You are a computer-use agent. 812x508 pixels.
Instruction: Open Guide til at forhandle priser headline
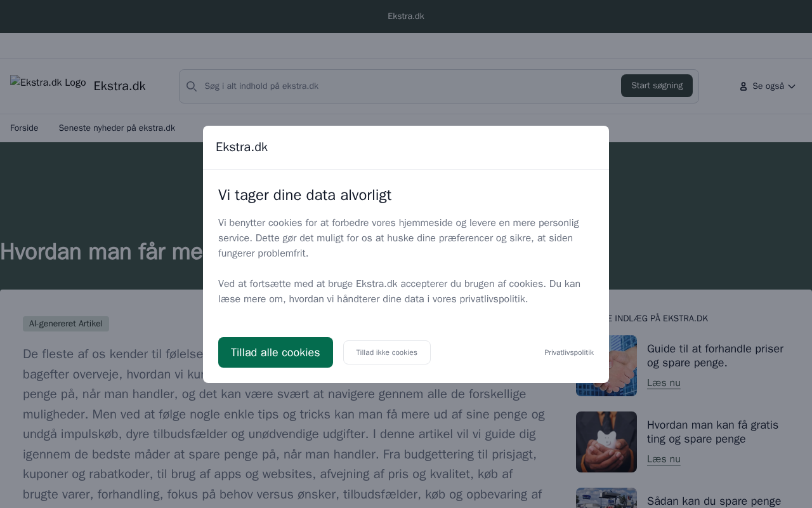(715, 356)
